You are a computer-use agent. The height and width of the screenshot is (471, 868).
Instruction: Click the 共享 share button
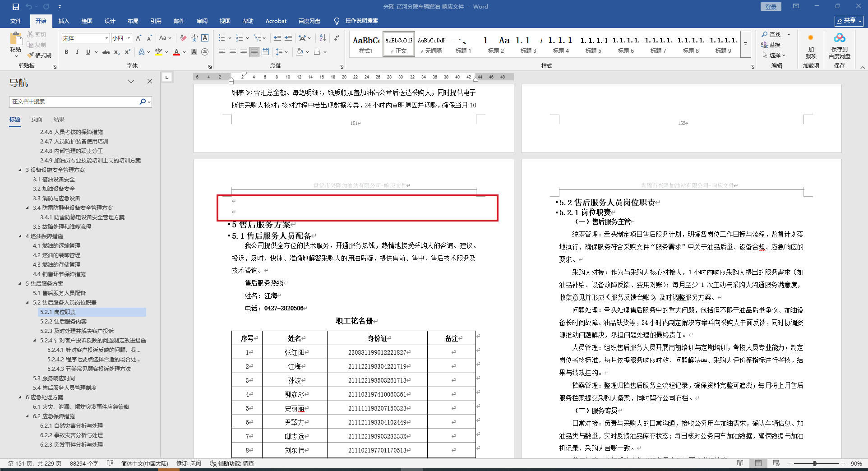[x=849, y=21]
